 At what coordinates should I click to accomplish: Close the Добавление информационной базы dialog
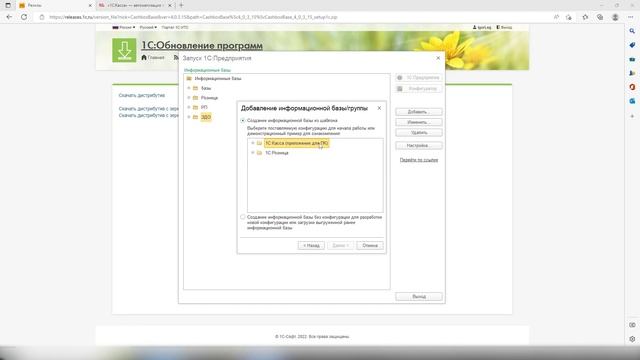379,108
